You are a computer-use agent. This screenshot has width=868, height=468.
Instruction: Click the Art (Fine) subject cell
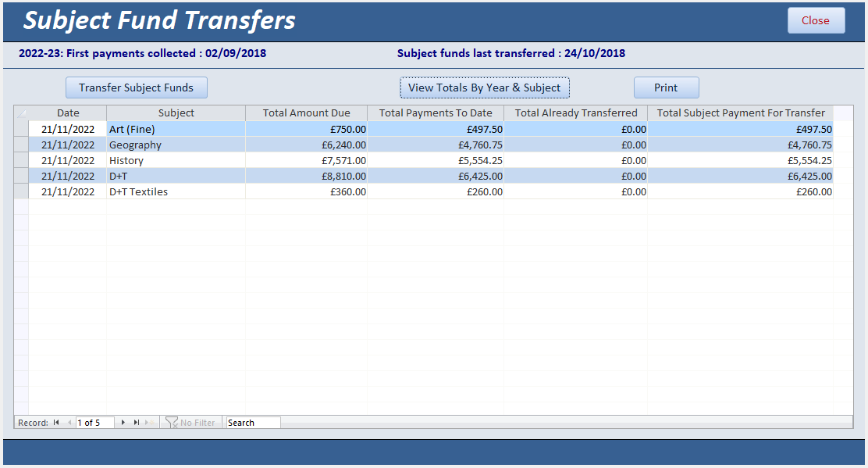click(176, 129)
